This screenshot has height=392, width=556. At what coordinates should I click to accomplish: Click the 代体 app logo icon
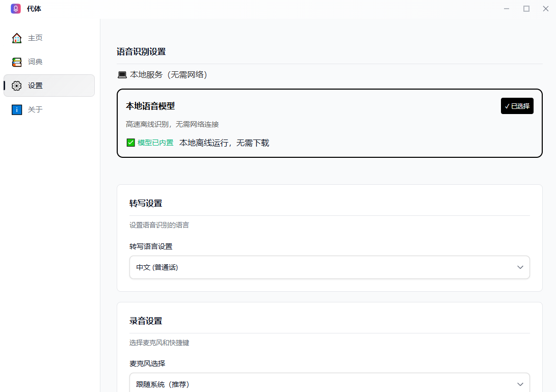pyautogui.click(x=15, y=9)
